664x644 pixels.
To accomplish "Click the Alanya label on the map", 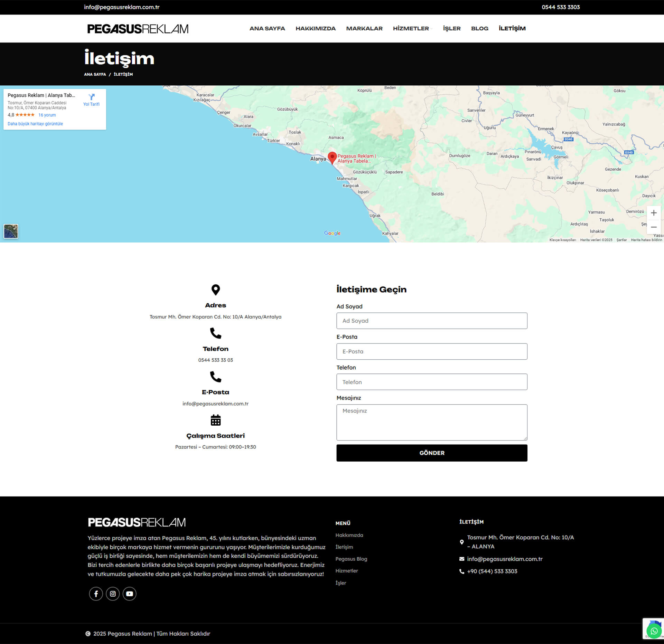I will pos(318,159).
